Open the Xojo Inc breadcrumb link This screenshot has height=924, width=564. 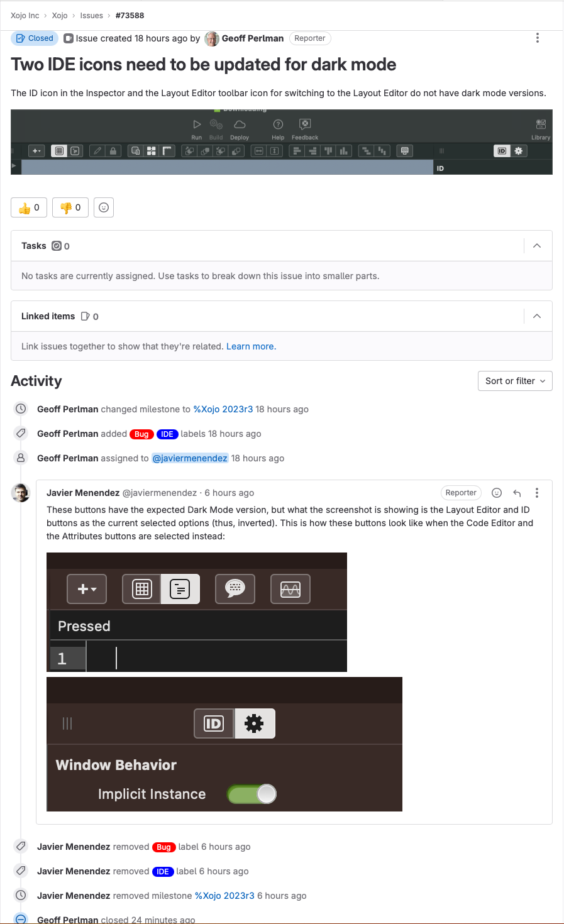coord(25,16)
